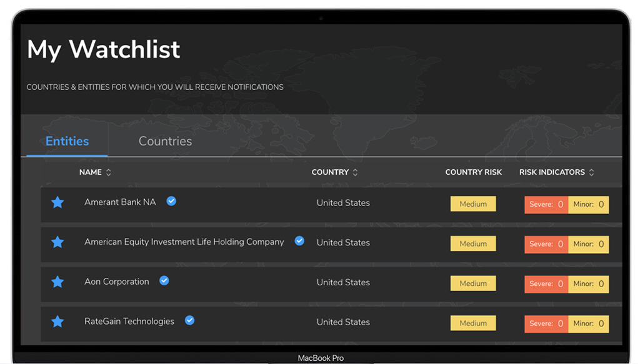The height and width of the screenshot is (364, 638).
Task: Sort by Country using header arrows
Action: pyautogui.click(x=356, y=172)
